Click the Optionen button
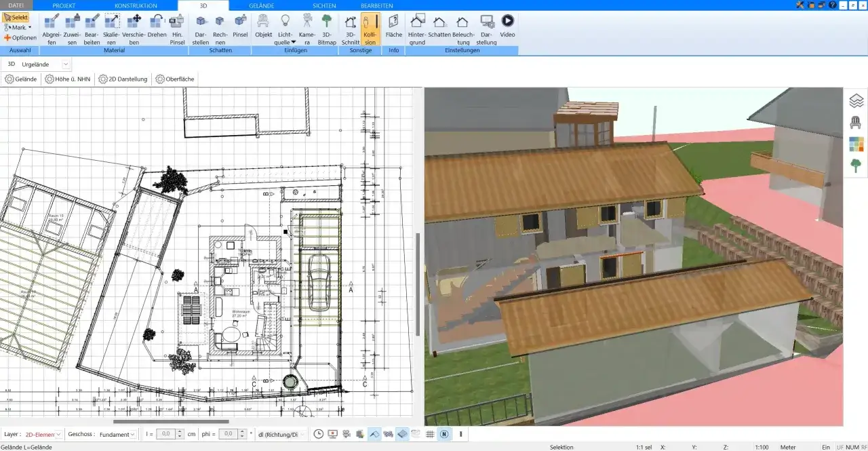The width and height of the screenshot is (868, 451). [x=20, y=38]
